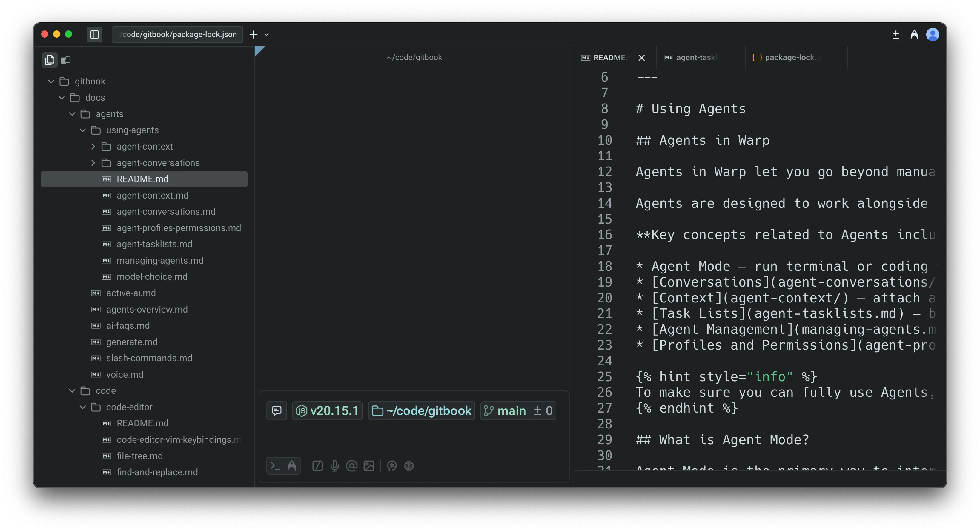Image resolution: width=980 pixels, height=532 pixels.
Task: Open model selection via the brain icon
Action: point(408,466)
